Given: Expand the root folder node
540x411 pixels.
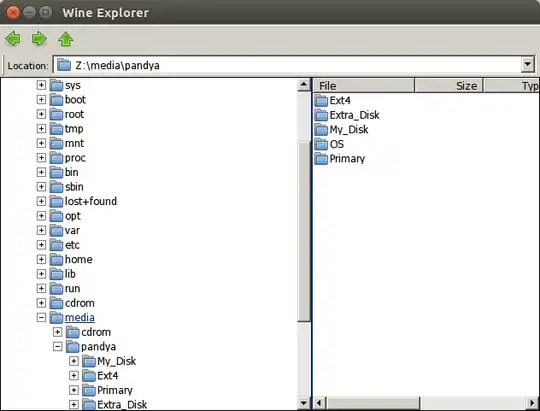Looking at the screenshot, I should tap(41, 114).
